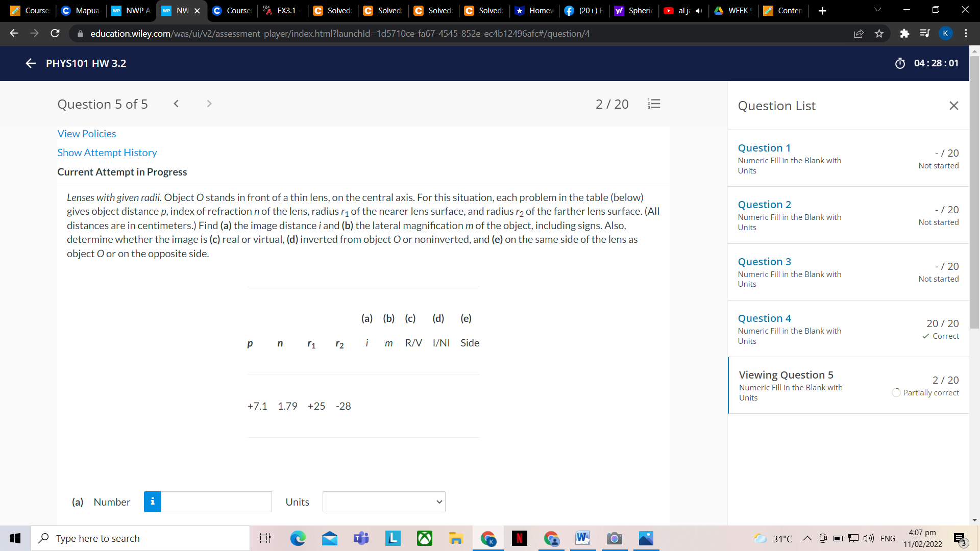Mute system volume from the system tray

868,538
